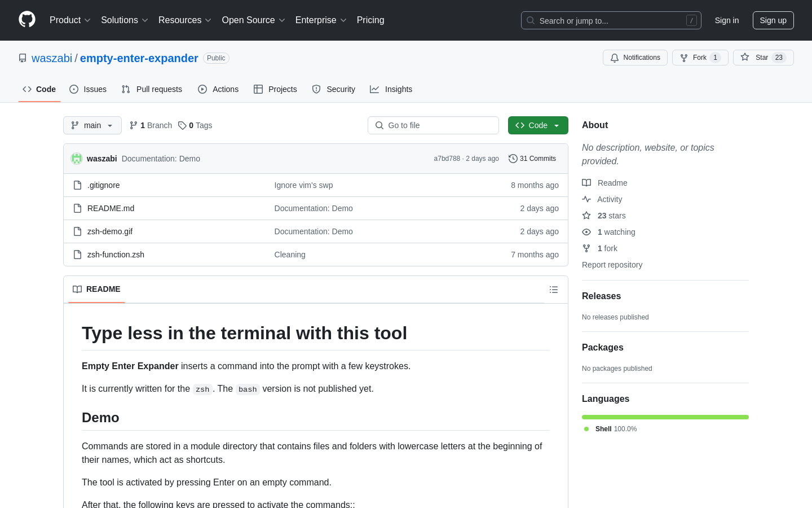The image size is (812, 508).
Task: Click the book icon beside README heading
Action: coord(77,289)
